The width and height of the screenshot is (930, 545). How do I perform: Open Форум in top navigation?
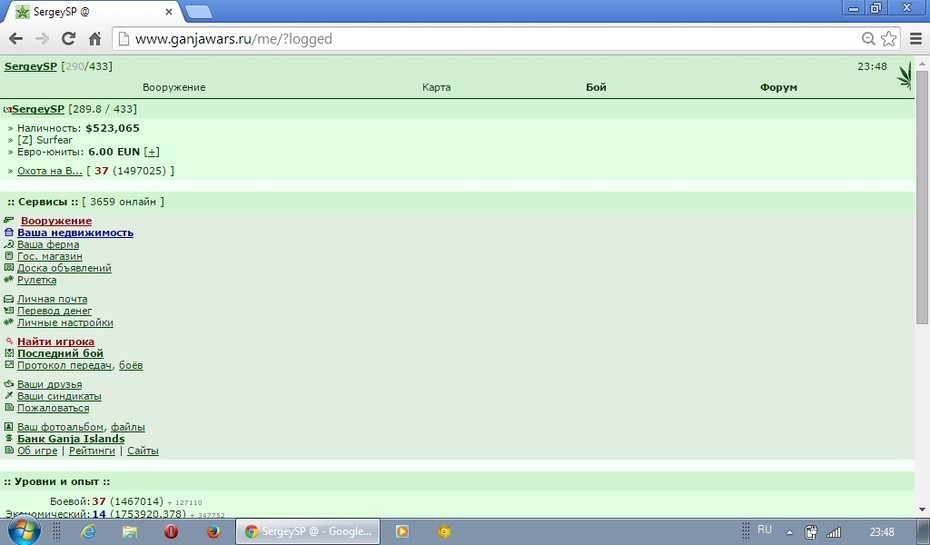(x=779, y=87)
